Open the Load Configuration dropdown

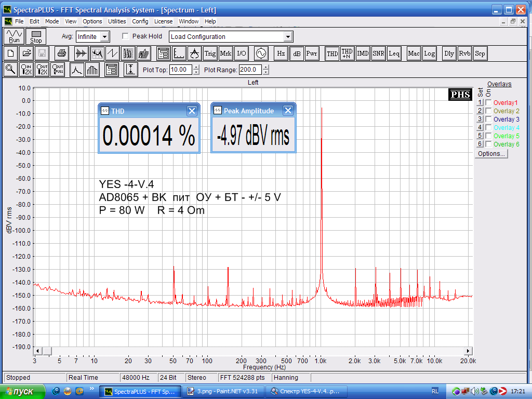pos(288,37)
